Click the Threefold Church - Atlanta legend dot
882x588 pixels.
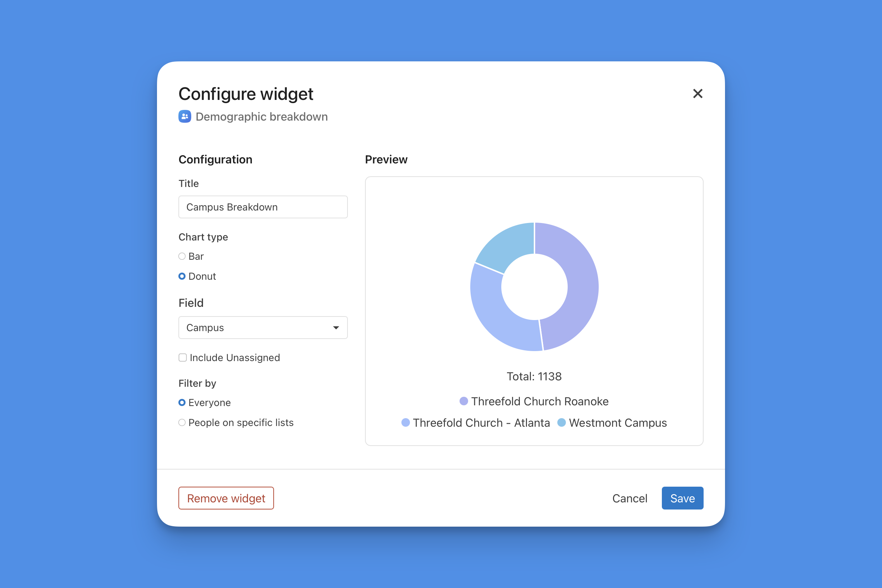405,422
